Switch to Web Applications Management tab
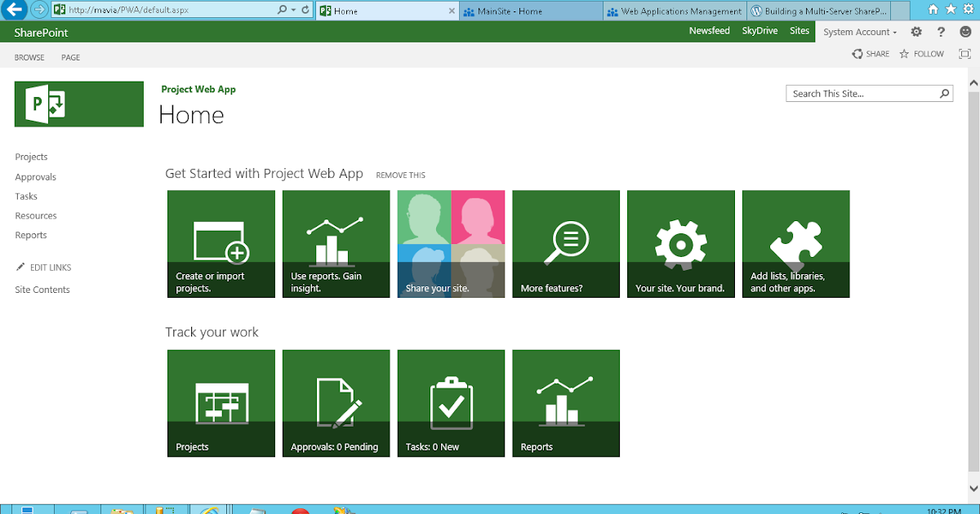The height and width of the screenshot is (514, 980). (x=675, y=11)
